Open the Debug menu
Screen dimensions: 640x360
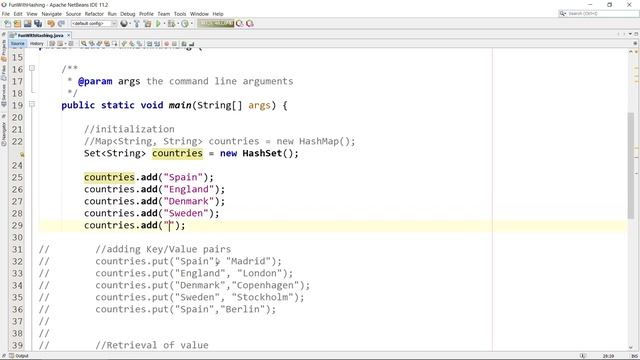pos(128,14)
